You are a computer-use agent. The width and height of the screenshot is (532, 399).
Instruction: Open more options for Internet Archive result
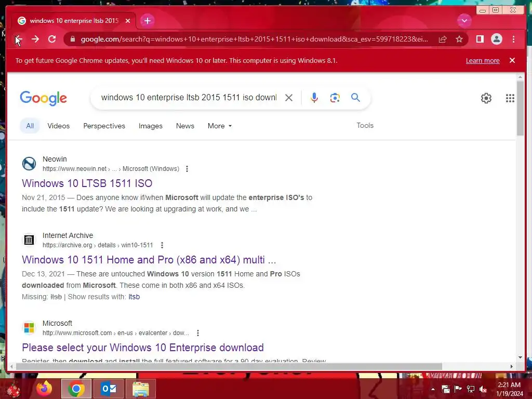[162, 245]
